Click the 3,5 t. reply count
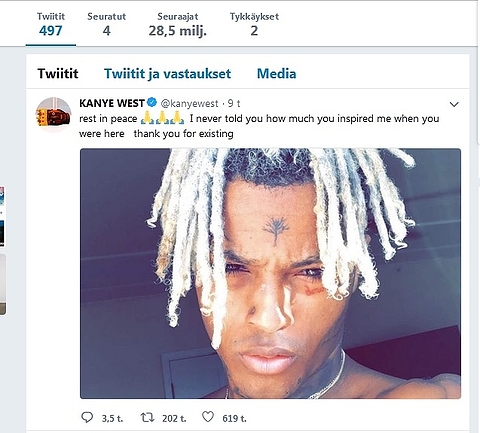480x433 pixels. click(112, 418)
